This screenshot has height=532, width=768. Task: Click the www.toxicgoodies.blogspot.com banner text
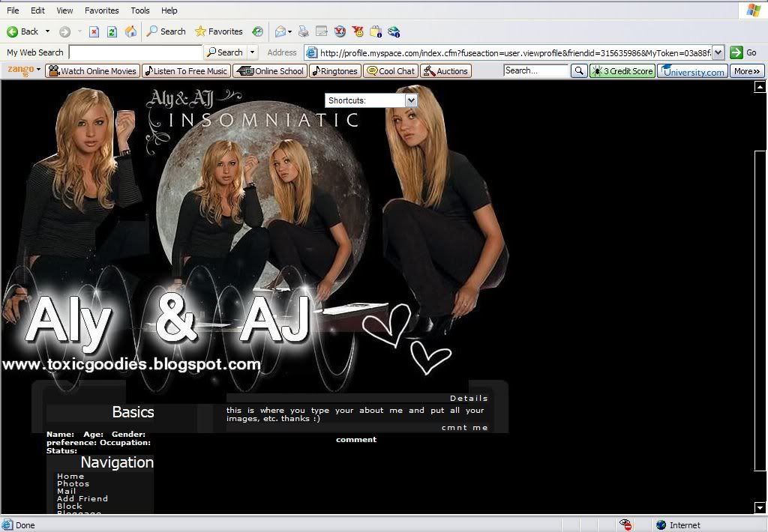(131, 364)
